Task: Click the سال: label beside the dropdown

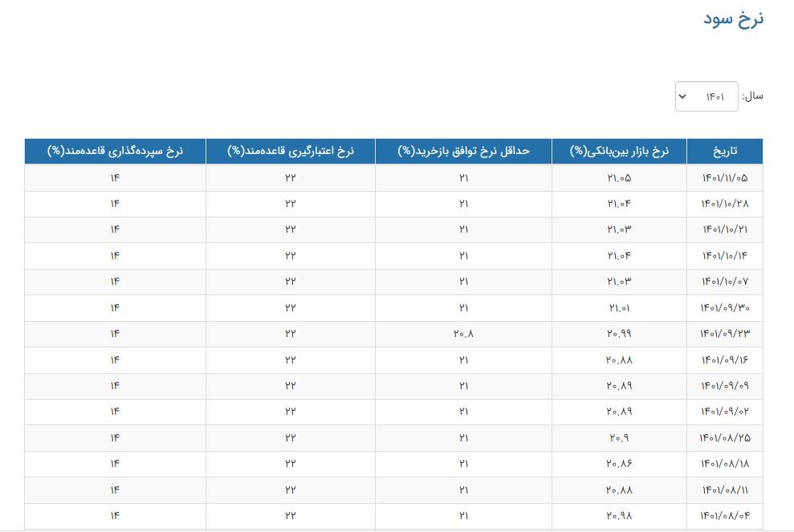Action: [752, 96]
